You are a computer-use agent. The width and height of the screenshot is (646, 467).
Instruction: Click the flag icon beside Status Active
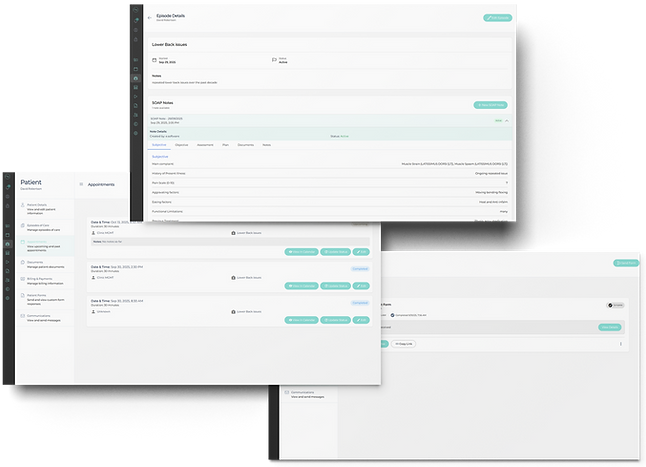click(x=274, y=60)
